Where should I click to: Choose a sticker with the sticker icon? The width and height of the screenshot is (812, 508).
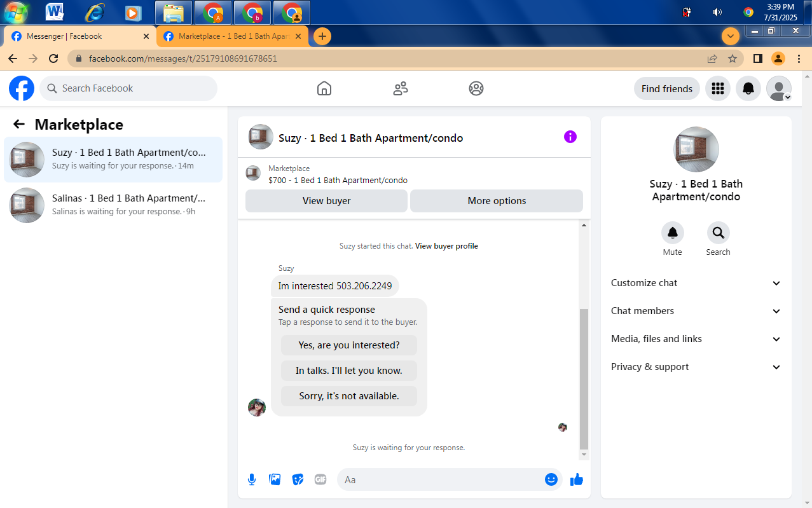click(x=298, y=479)
